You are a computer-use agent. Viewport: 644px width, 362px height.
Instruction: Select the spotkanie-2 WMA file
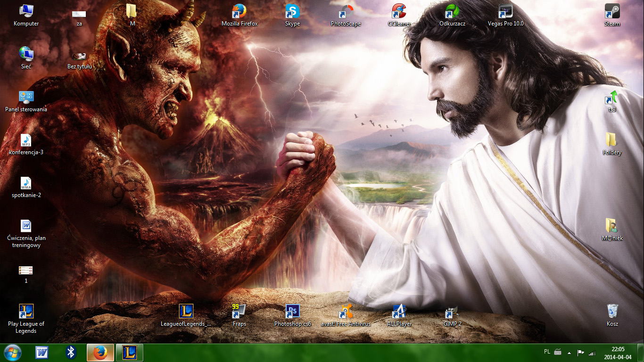(26, 186)
